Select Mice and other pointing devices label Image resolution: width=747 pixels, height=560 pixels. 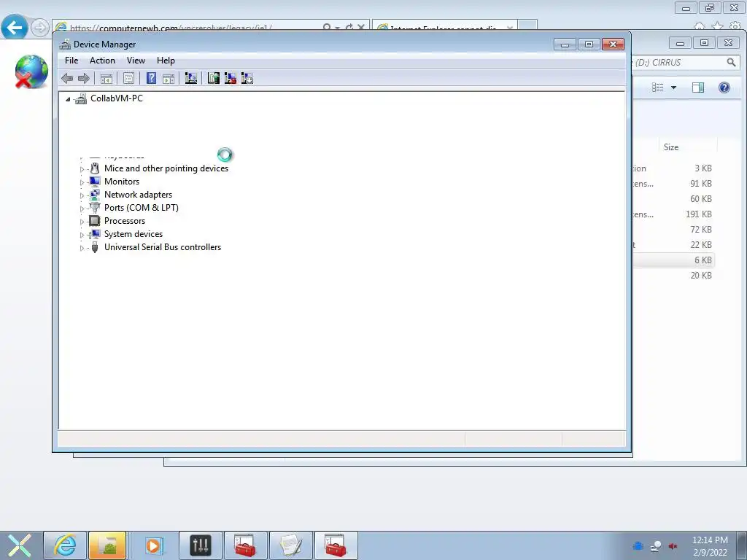point(166,168)
